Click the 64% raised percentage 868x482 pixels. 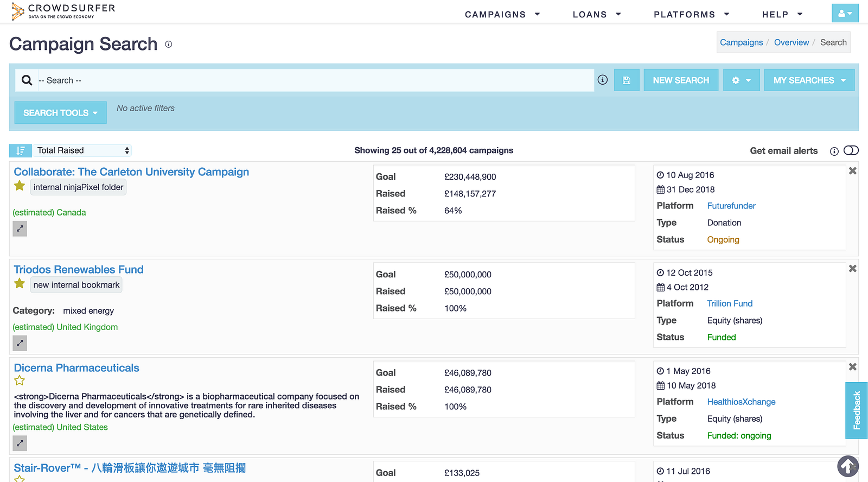coord(453,211)
